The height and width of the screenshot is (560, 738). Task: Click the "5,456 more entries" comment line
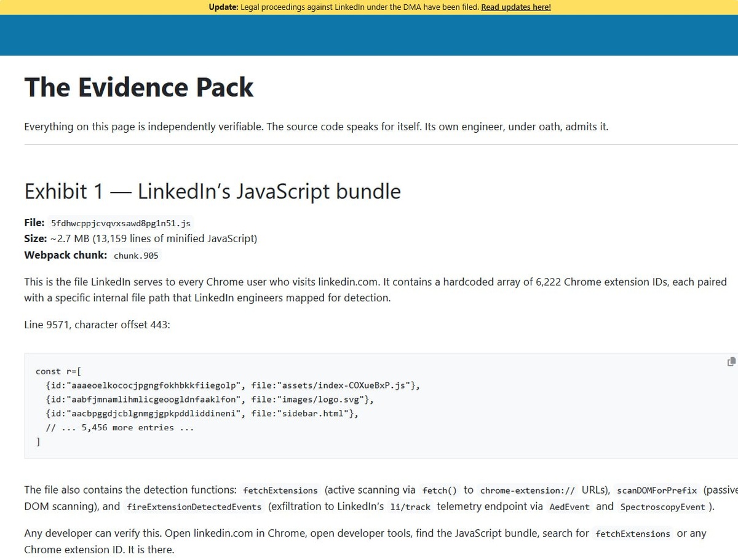point(120,428)
